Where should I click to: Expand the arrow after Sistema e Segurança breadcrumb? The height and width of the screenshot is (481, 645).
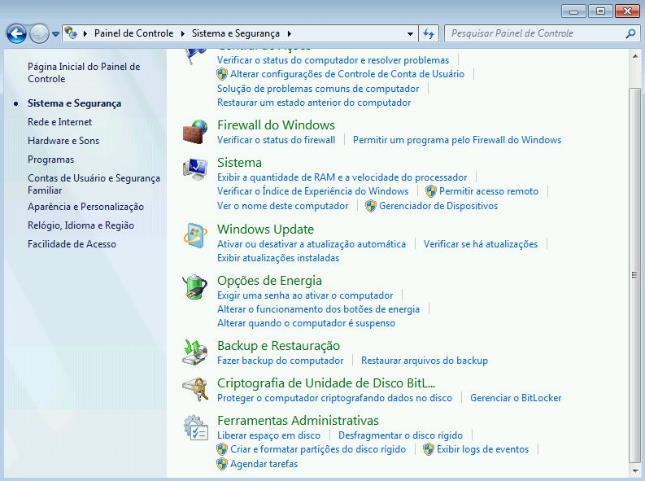click(x=289, y=34)
